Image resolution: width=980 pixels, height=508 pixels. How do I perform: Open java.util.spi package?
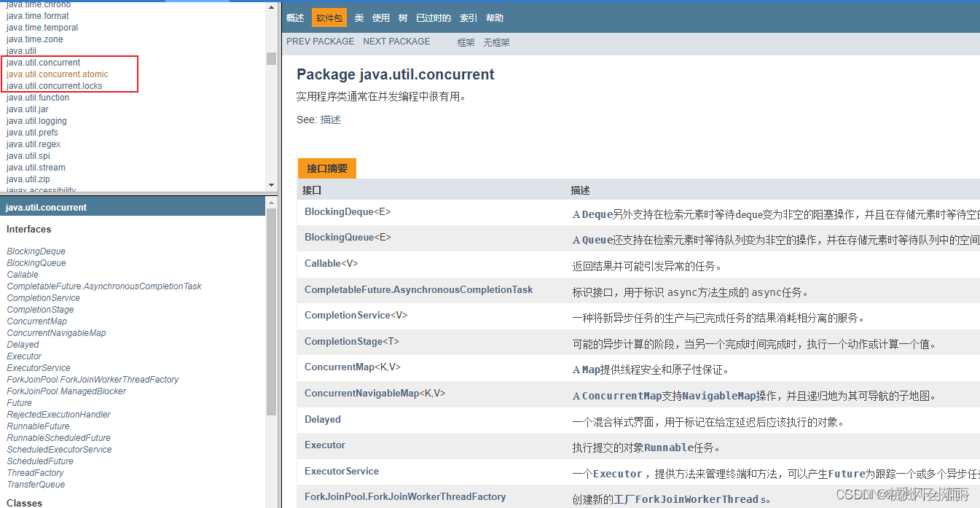point(28,156)
